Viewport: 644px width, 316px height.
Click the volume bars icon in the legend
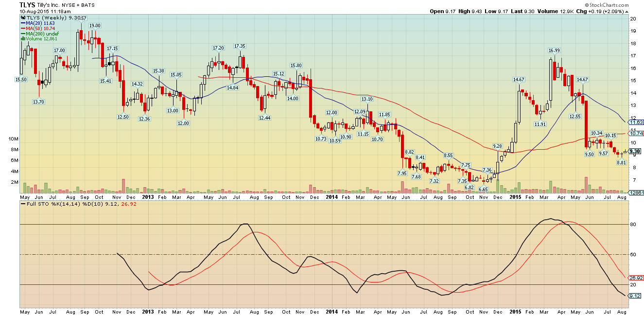coord(23,39)
